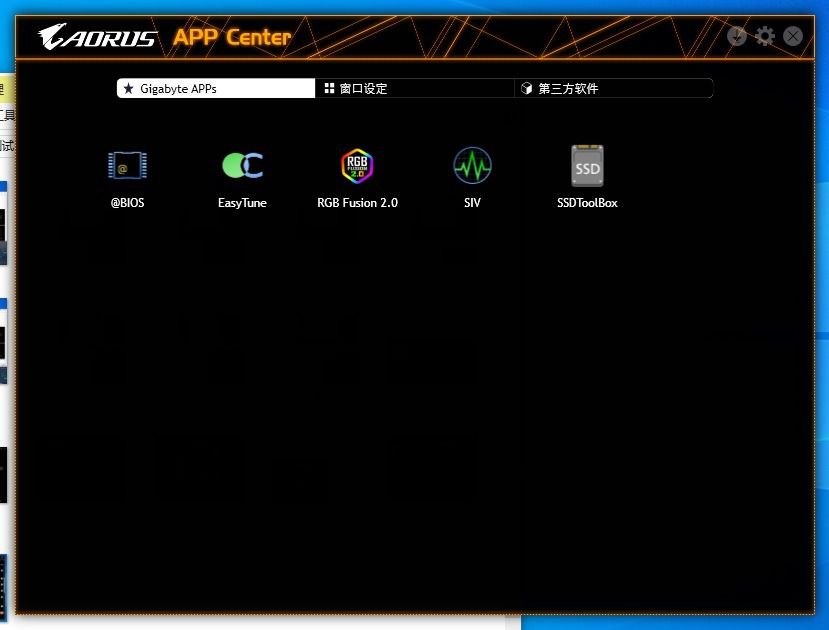The height and width of the screenshot is (630, 829).
Task: Click the drive icon on the 第三方软件 tab
Action: [526, 88]
